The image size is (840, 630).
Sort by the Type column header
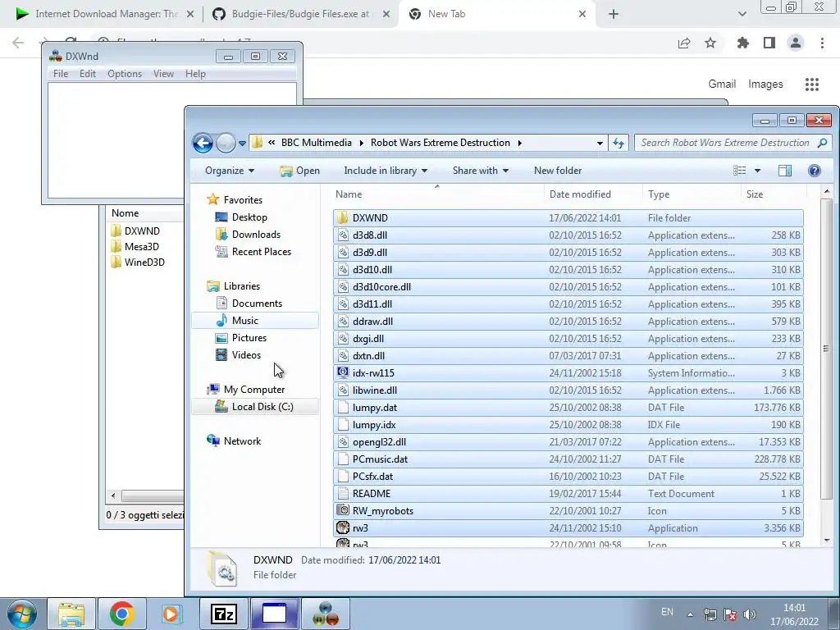click(x=692, y=194)
